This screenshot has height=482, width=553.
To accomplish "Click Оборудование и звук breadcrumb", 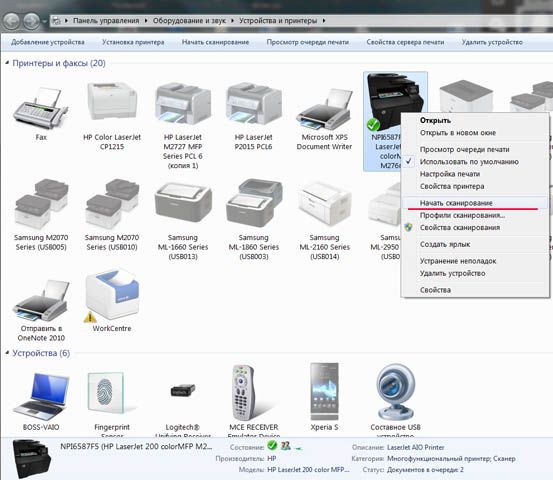I will click(189, 21).
